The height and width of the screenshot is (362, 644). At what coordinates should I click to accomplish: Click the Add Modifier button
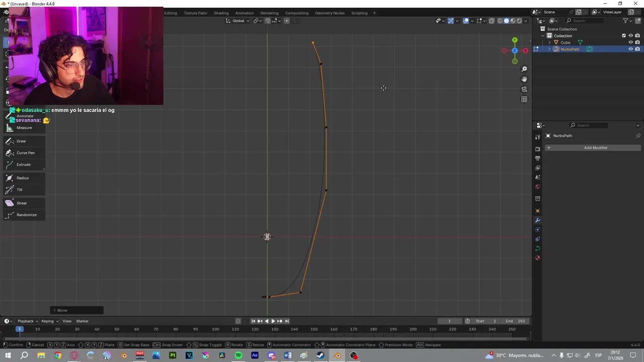click(592, 148)
